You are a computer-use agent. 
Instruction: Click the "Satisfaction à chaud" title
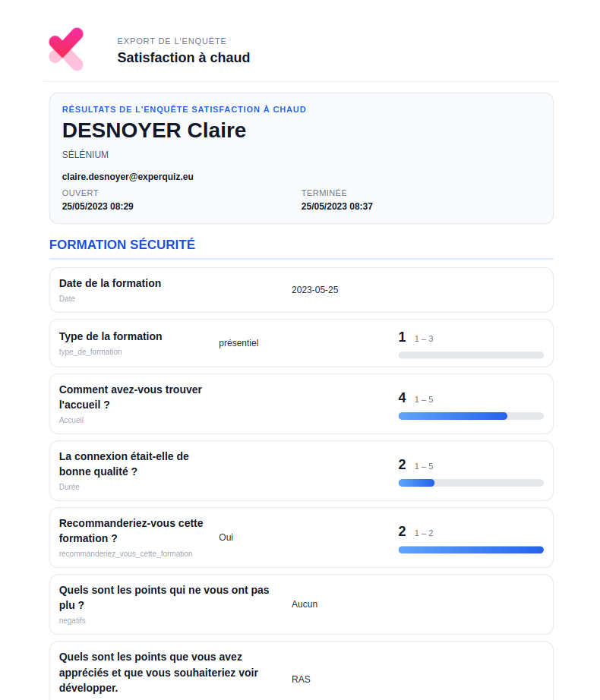[x=184, y=58]
